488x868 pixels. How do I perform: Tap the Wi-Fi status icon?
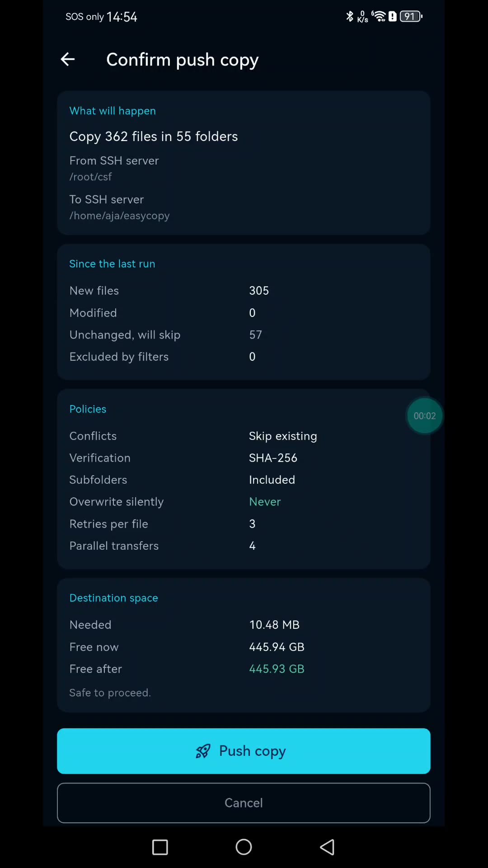click(x=379, y=17)
